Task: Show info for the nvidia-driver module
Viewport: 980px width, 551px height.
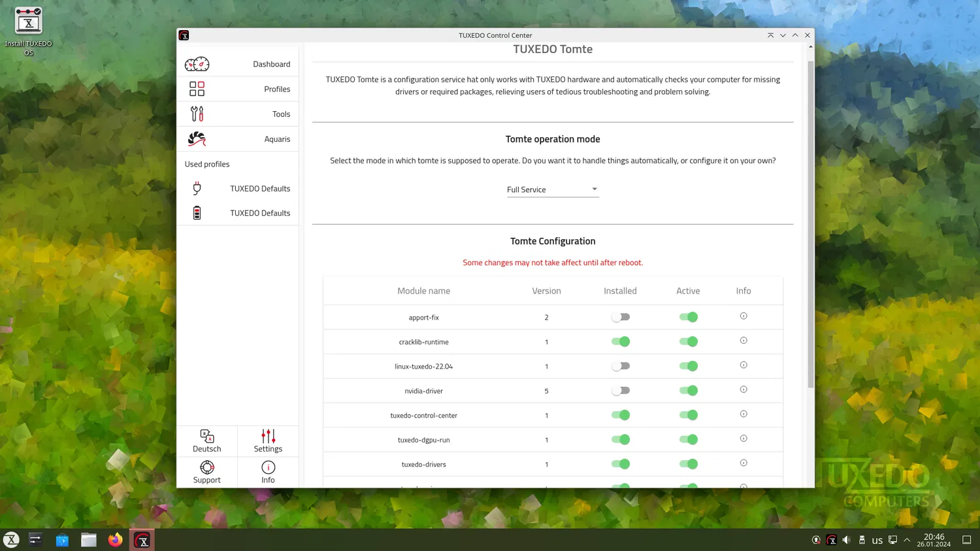Action: coord(743,390)
